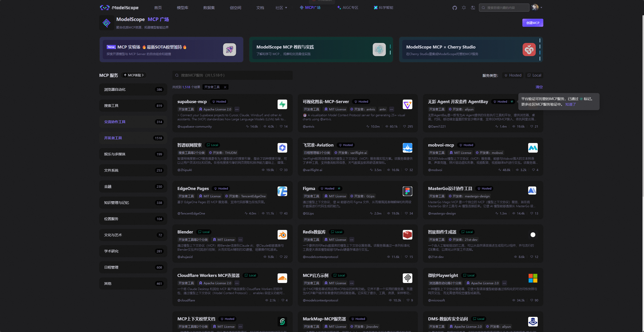Screen dimensions: 644x332
Task: Click the ModelScope logo
Action: (119, 8)
